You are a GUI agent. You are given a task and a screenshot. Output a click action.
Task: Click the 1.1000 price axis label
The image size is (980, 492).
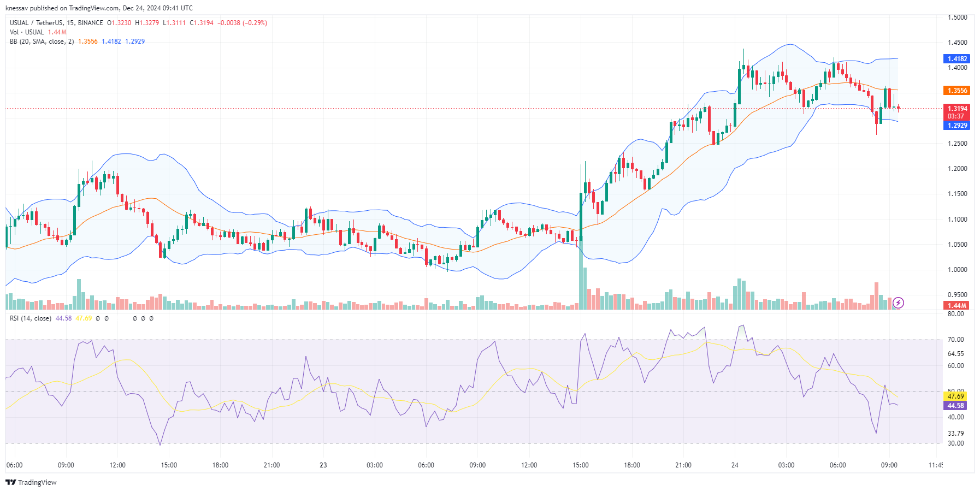click(957, 220)
